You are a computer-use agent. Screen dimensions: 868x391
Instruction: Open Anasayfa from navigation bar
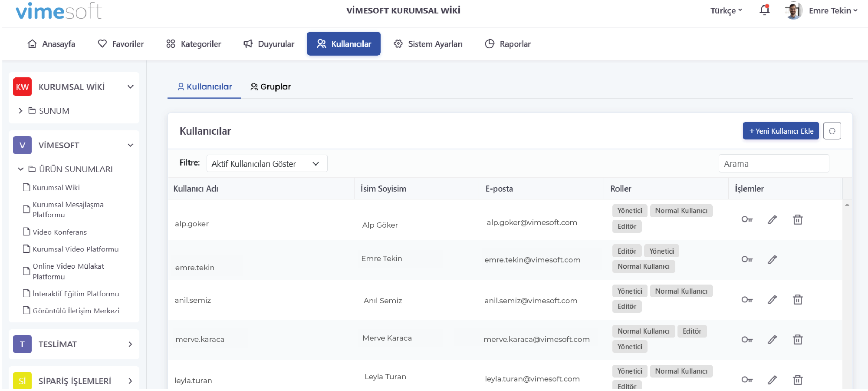[51, 44]
